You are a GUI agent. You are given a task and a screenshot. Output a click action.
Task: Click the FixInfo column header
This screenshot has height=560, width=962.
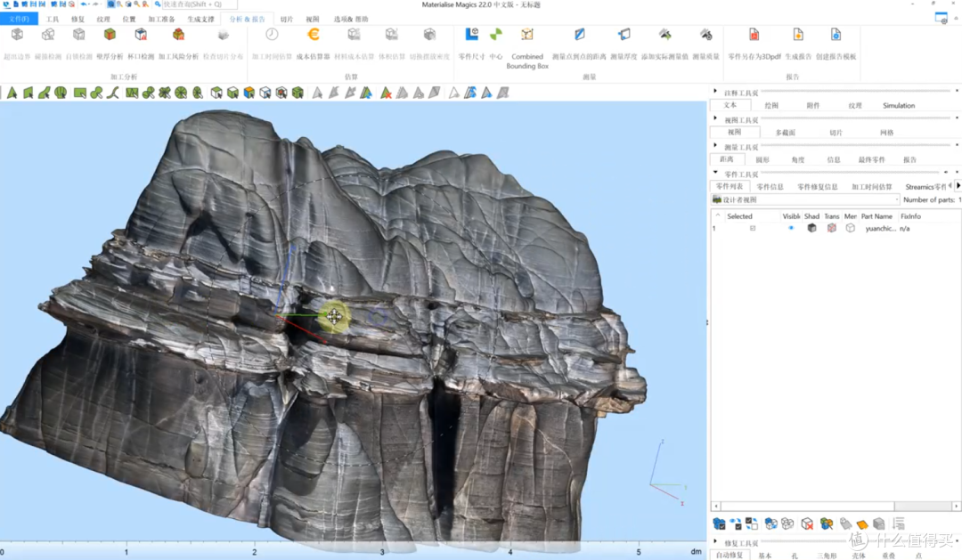tap(910, 216)
